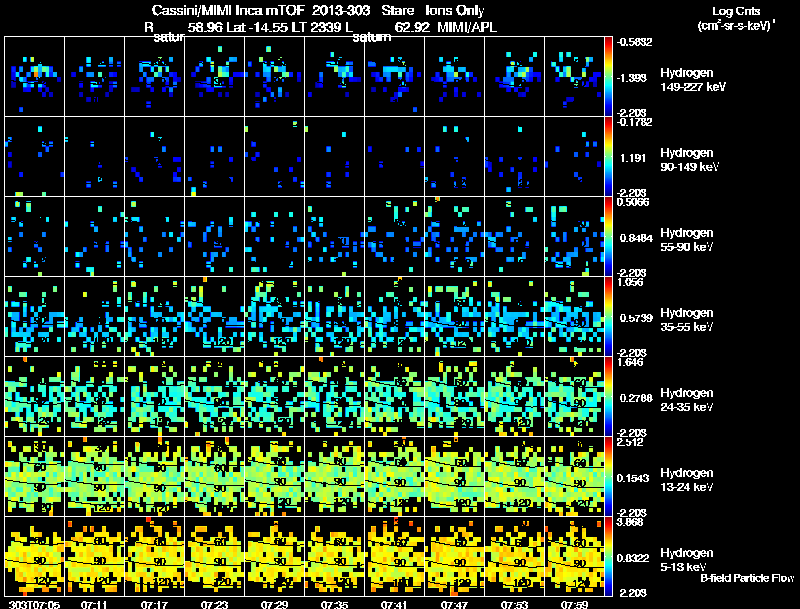
Task: Click the 0.8484 colorbar value
Action: [636, 238]
